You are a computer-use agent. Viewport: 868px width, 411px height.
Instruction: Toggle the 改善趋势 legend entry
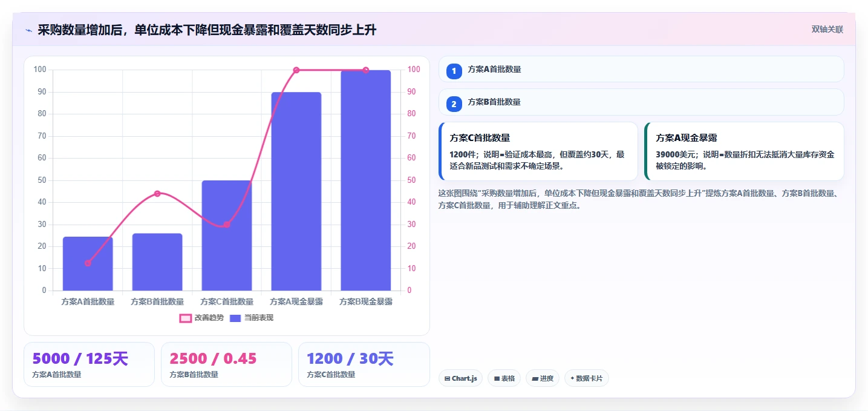coord(201,318)
